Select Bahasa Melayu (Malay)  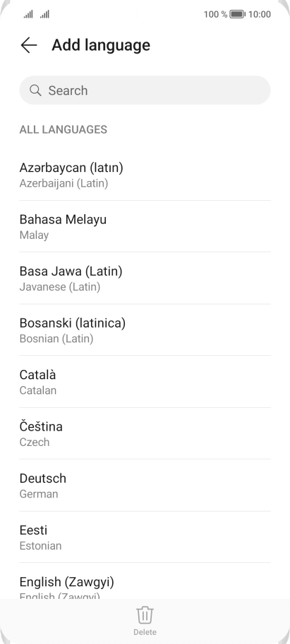(x=145, y=227)
